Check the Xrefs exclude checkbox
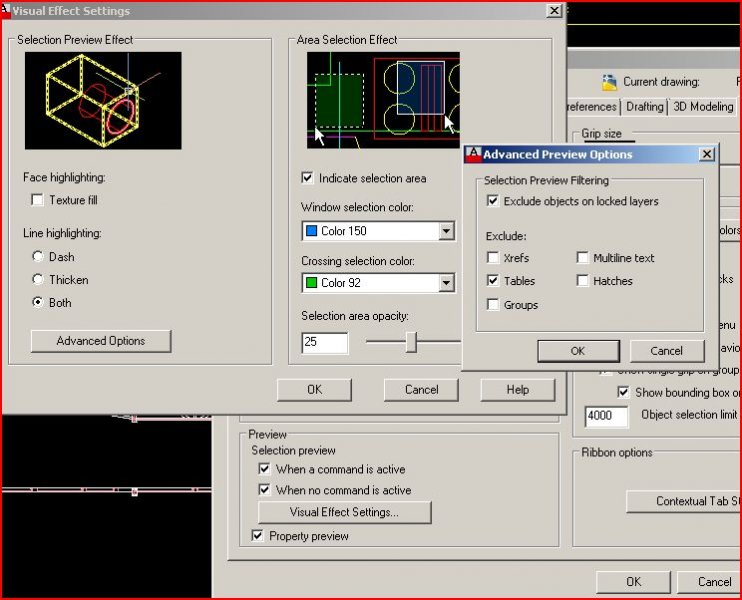Screen dimensions: 742x600 click(x=493, y=258)
